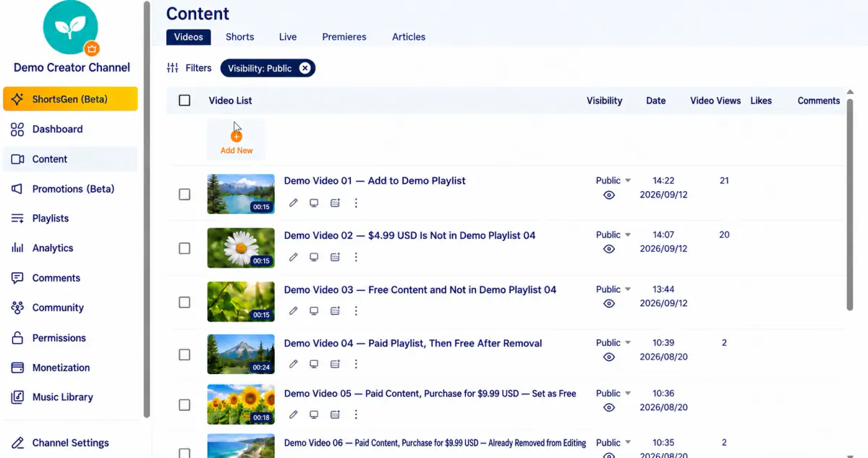Open three-dot menu for Demo Video 02

[x=356, y=257]
